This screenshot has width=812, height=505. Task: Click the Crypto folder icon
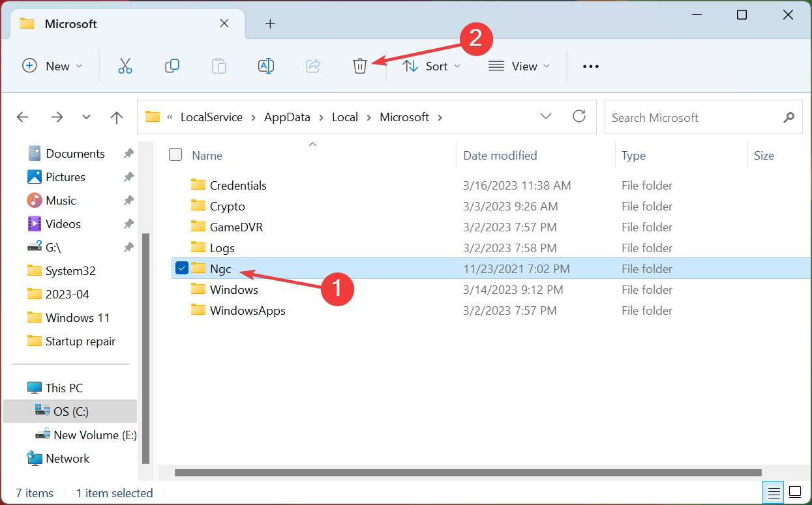click(x=198, y=206)
